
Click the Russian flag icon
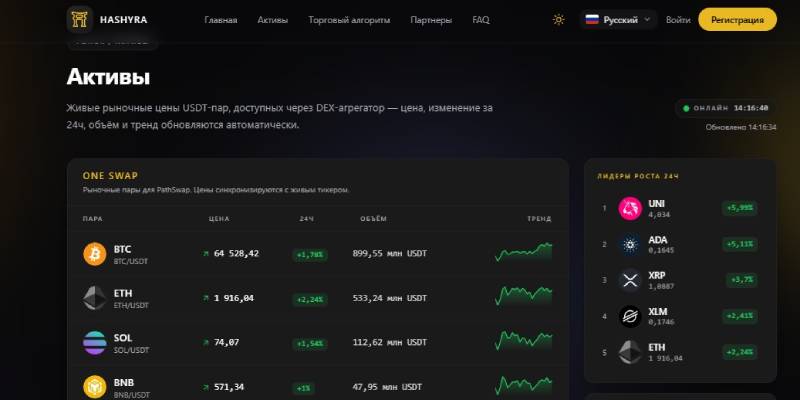coord(592,20)
